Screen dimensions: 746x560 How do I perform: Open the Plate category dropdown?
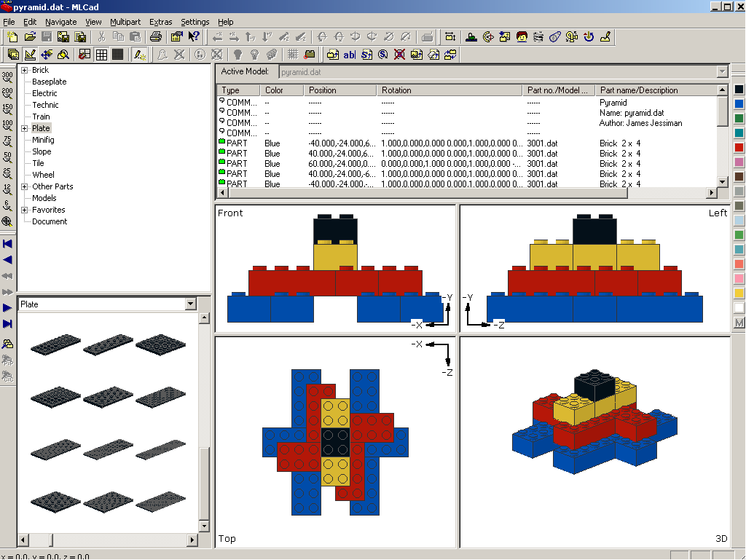(191, 304)
